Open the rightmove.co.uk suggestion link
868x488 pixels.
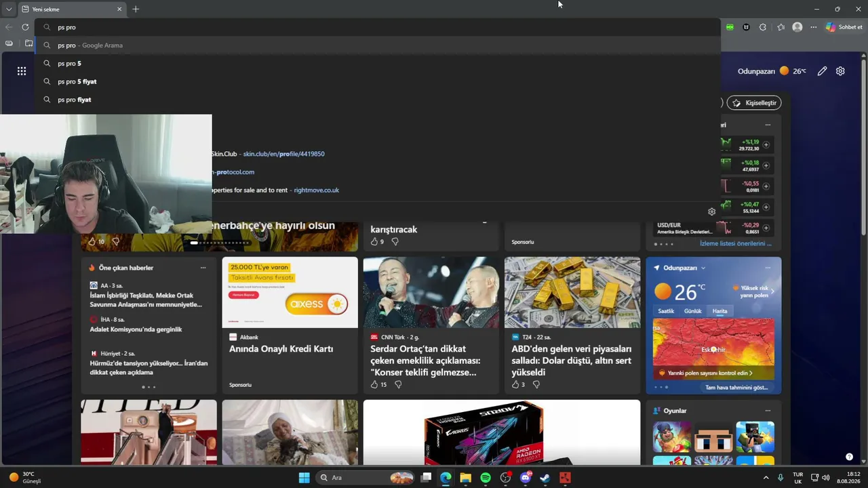point(316,190)
